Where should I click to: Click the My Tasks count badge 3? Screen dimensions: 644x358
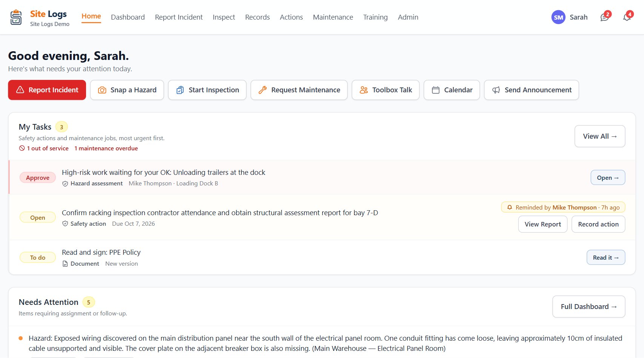pos(61,127)
